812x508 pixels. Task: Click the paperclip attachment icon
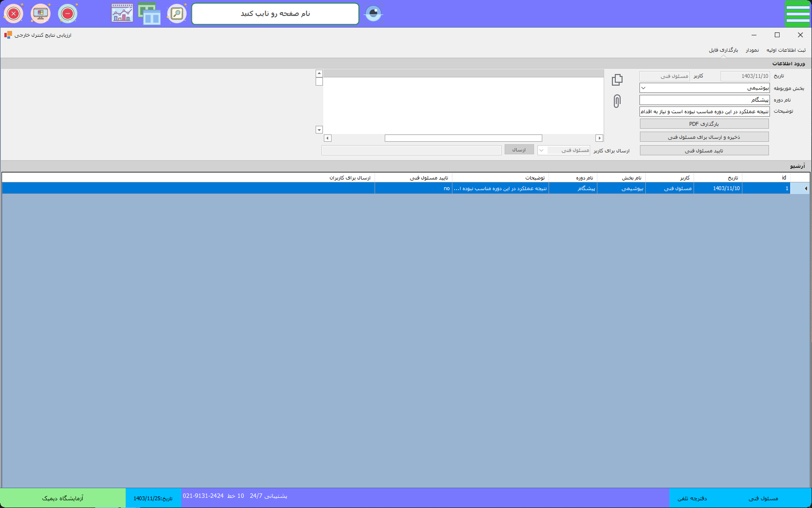[x=617, y=101]
